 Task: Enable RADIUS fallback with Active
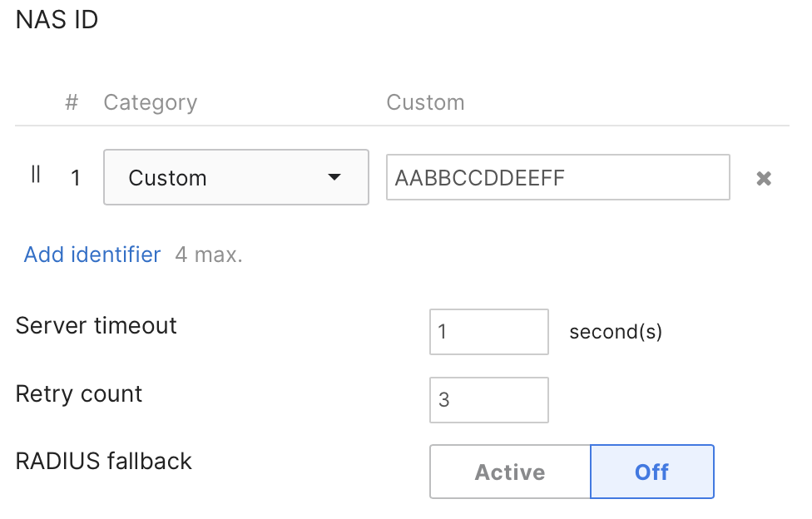510,472
